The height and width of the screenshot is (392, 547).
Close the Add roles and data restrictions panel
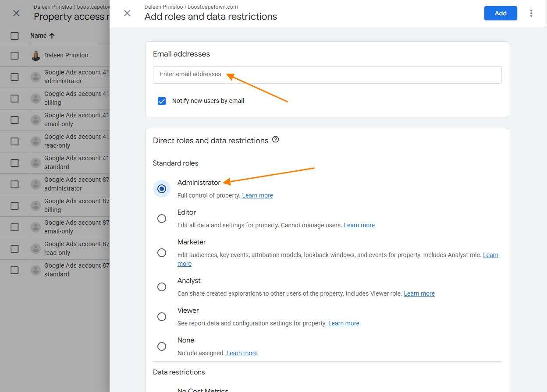pyautogui.click(x=127, y=13)
